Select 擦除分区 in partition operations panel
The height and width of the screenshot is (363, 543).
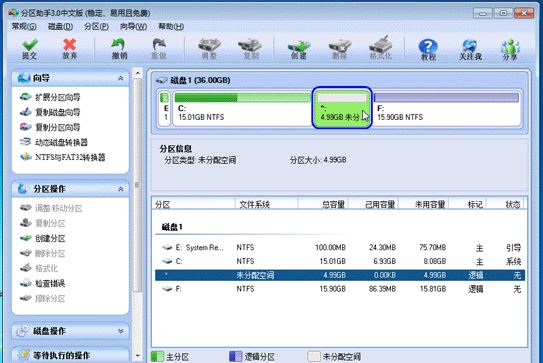click(43, 298)
